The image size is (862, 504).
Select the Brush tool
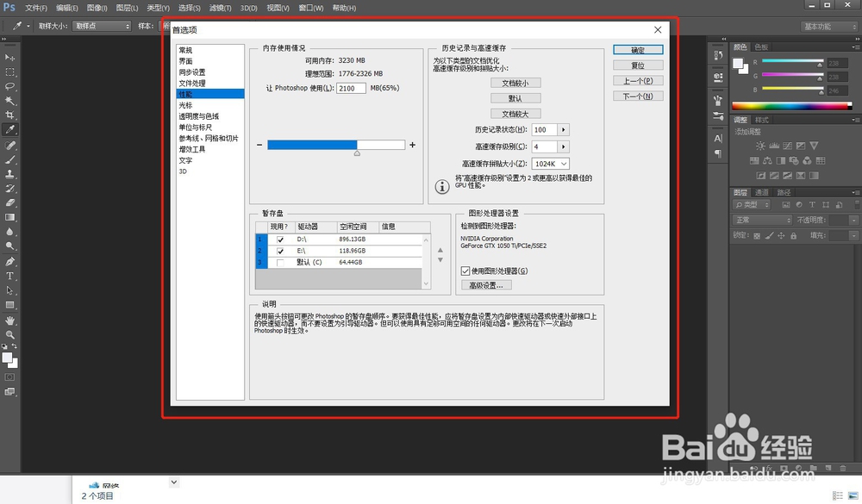[9, 159]
